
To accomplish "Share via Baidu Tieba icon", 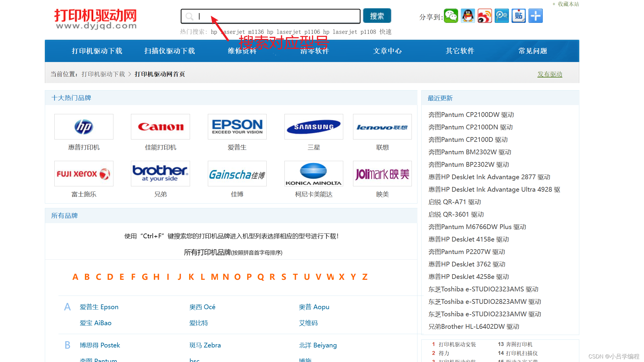I will [x=518, y=16].
